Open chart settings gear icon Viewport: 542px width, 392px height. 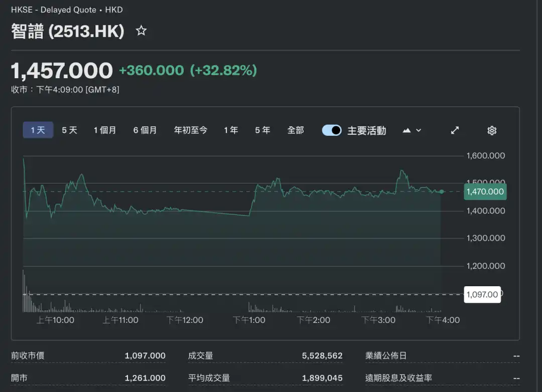pyautogui.click(x=491, y=130)
